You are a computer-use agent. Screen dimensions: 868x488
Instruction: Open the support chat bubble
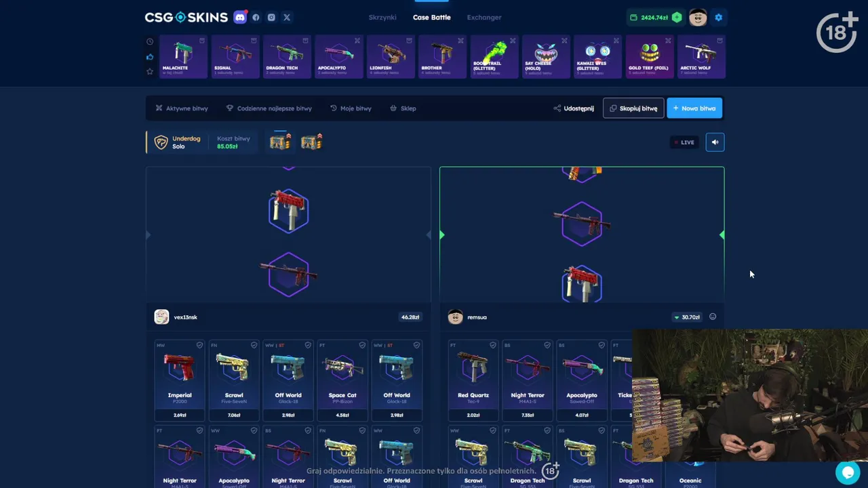[x=848, y=472]
